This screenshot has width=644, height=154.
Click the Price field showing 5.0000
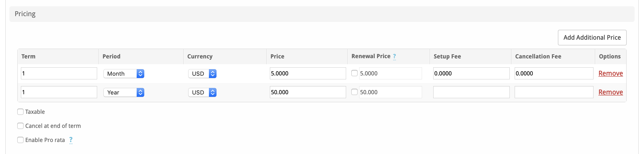point(308,73)
